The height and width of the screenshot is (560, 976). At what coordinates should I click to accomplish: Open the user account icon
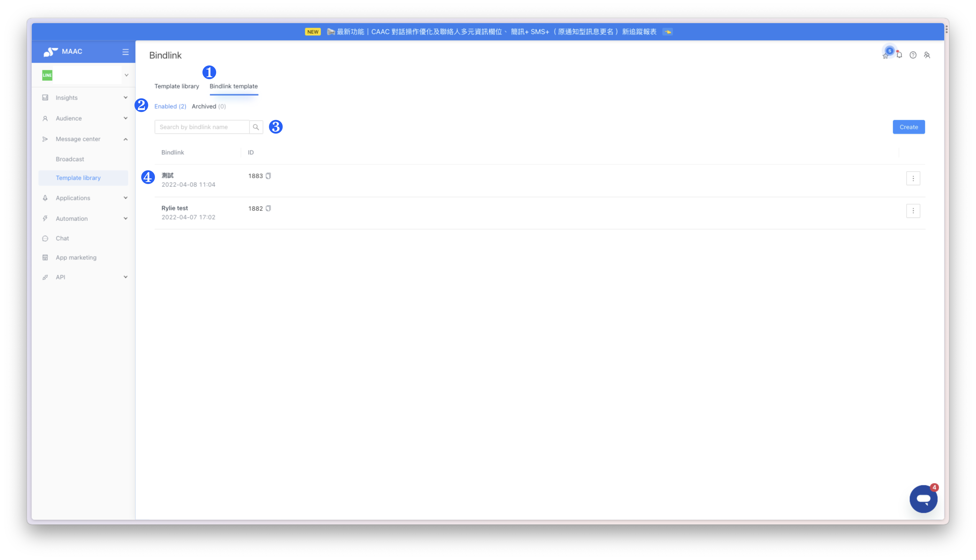point(927,55)
